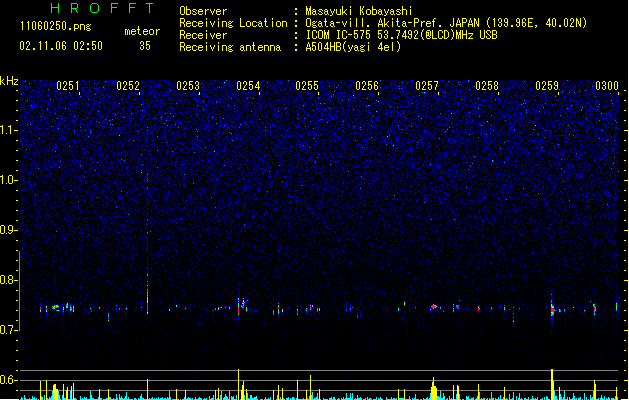Viewport: 629px width, 400px height.
Task: Click the date stamp 02.11.06 02:50
Action: 61,46
